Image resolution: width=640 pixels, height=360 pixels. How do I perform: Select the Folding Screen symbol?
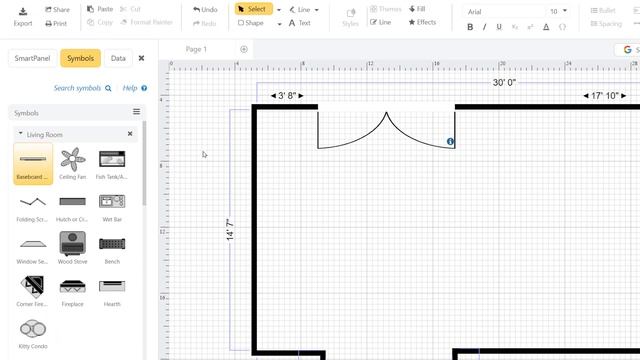click(x=32, y=208)
